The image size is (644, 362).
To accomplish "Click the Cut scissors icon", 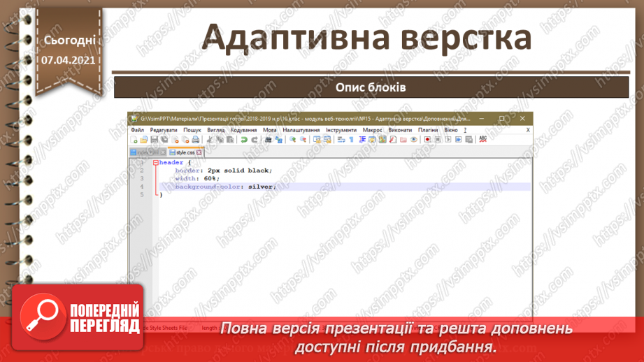I will point(210,140).
